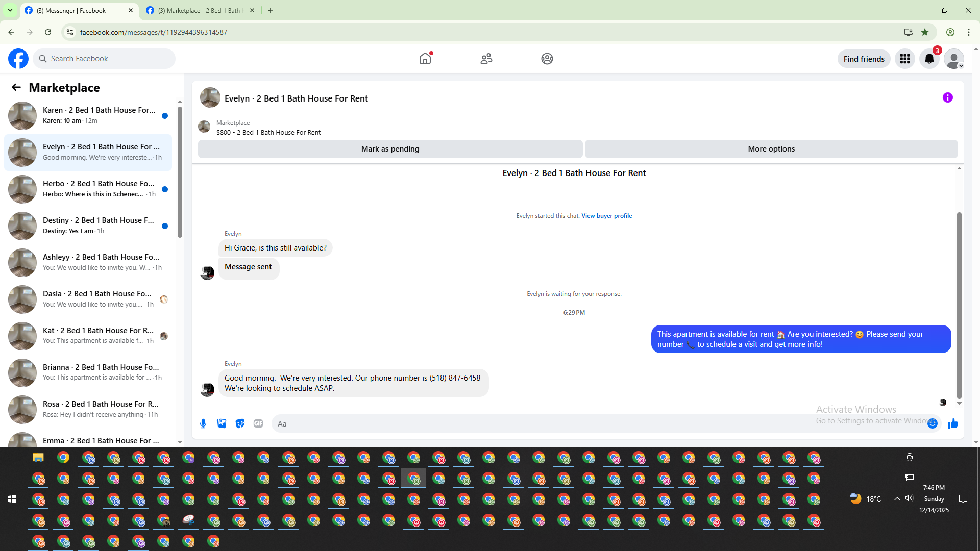Open the GIF picker
Image resolution: width=980 pixels, height=551 pixels.
click(x=258, y=423)
